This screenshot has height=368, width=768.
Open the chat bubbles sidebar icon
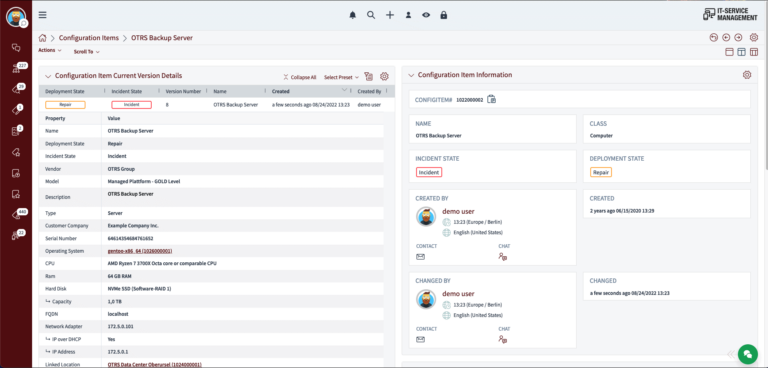click(16, 48)
